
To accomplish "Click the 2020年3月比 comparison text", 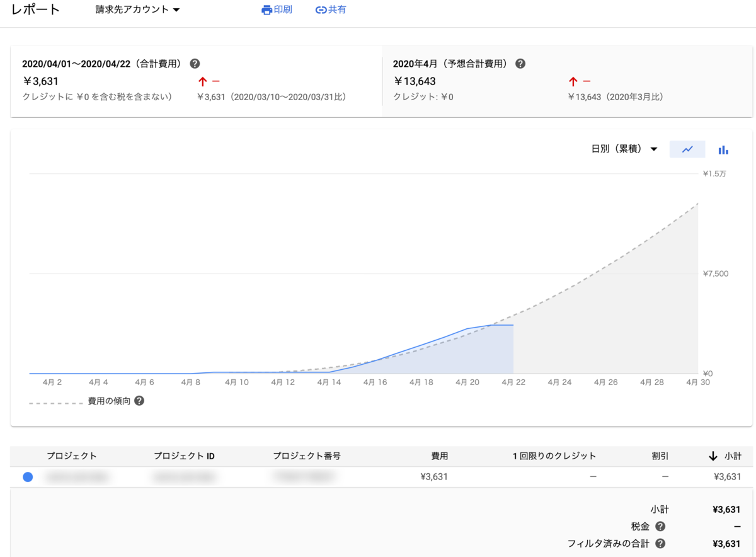I will [616, 97].
